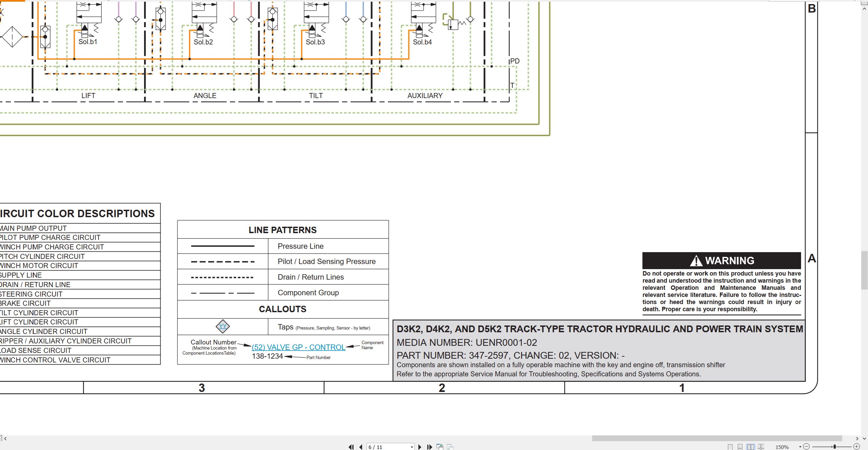The height and width of the screenshot is (450, 868).
Task: Click the horizontal scrollbar right arrow
Action: [857, 438]
